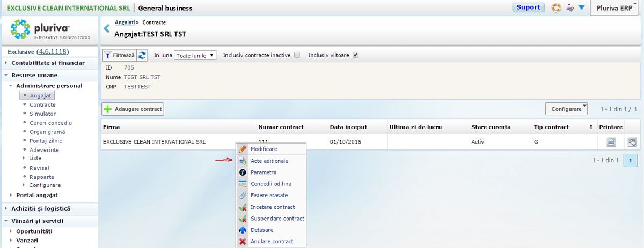Viewport: 644px width, 248px height.
Task: Click the Adaugare contract button
Action: tap(133, 109)
